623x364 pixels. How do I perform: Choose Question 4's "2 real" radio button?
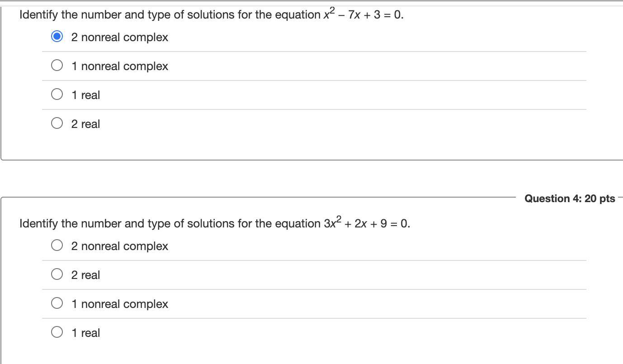tap(57, 274)
